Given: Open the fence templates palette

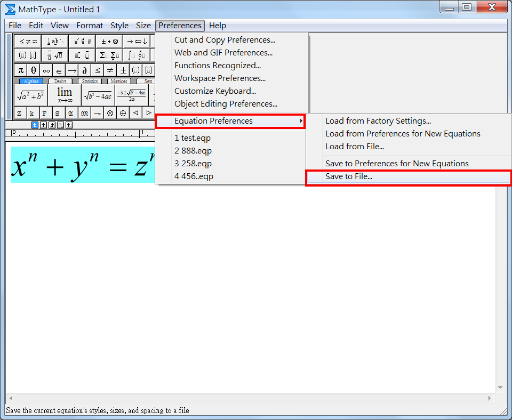Looking at the screenshot, I should [x=28, y=55].
